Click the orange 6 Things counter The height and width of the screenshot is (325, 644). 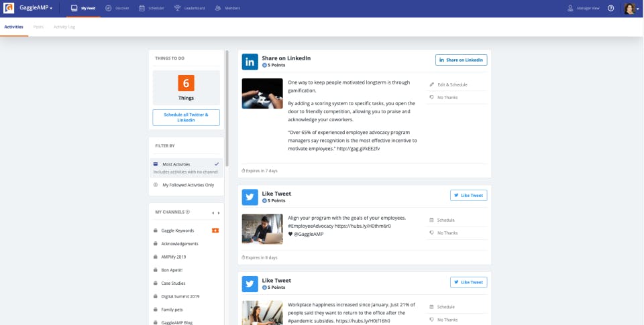click(x=186, y=83)
